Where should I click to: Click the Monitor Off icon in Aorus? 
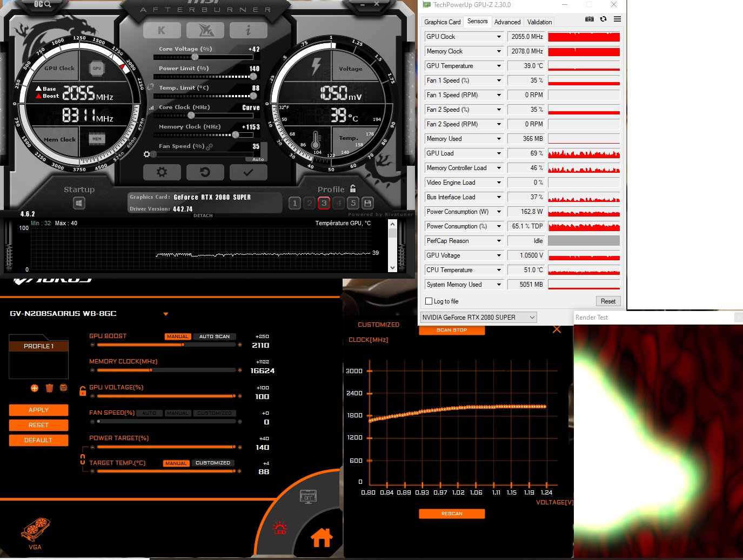308,496
